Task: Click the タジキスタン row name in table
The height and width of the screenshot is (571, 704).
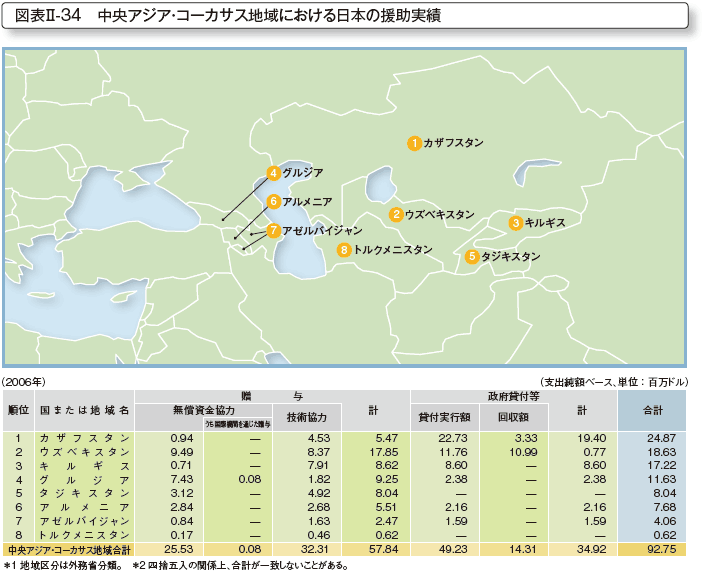Action: pos(84,494)
